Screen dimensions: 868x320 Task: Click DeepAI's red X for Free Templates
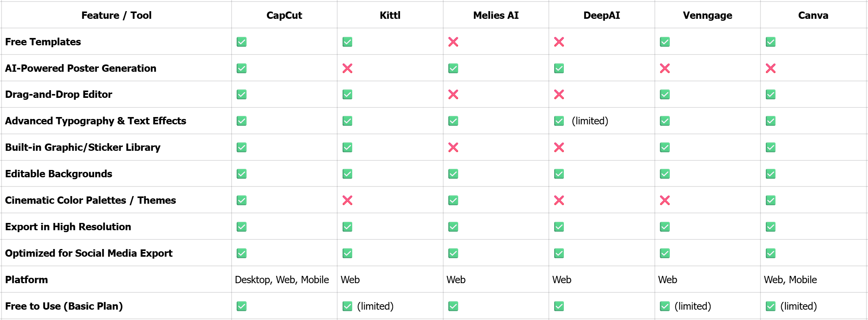(x=559, y=42)
